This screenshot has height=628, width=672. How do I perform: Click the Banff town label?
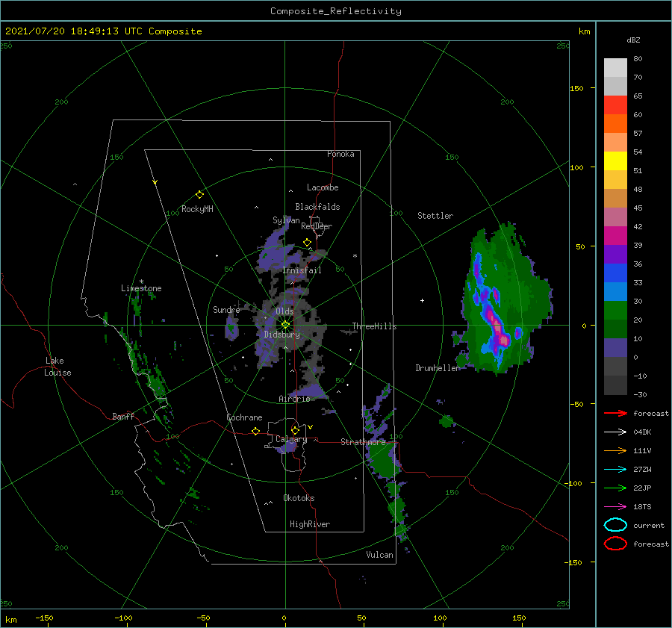point(123,416)
